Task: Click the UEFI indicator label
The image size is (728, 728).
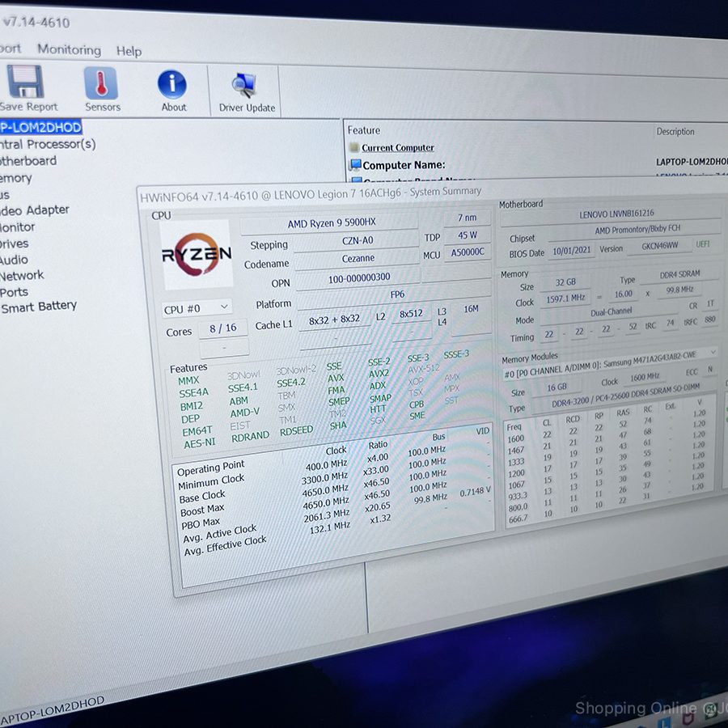Action: (702, 244)
